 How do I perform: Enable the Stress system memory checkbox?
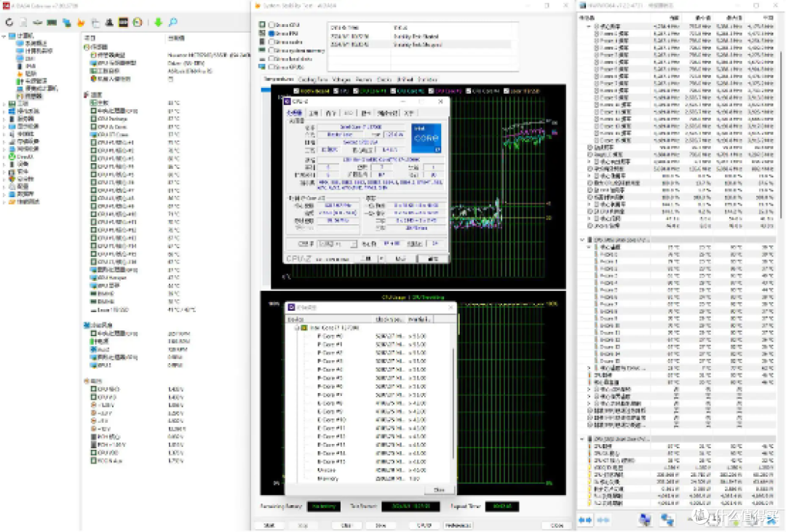click(271, 50)
